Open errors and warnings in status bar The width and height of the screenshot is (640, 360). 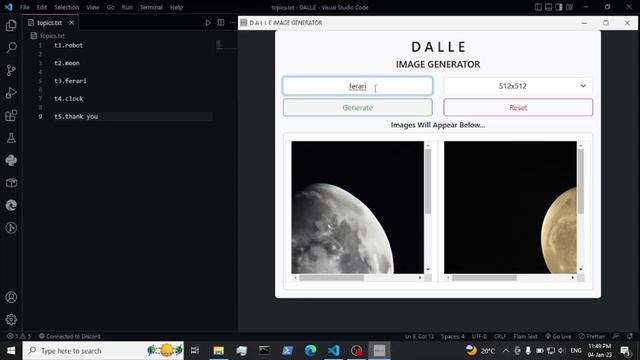tap(19, 336)
